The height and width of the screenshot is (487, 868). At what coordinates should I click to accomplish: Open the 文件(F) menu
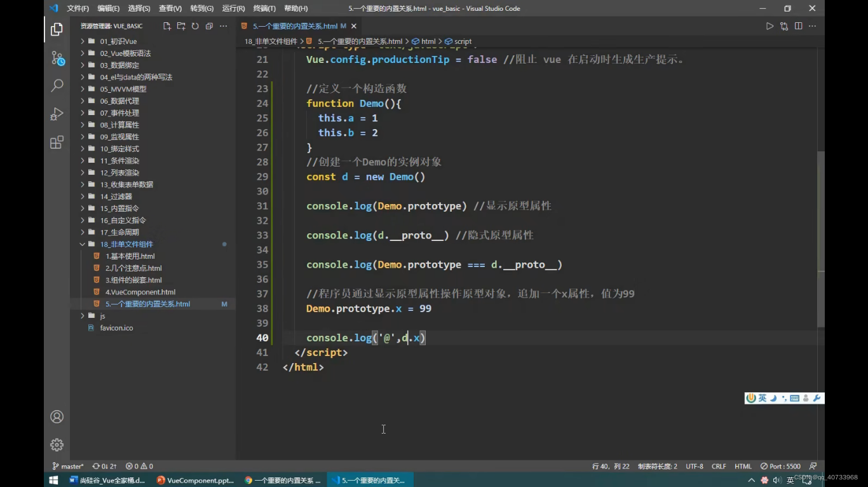78,8
